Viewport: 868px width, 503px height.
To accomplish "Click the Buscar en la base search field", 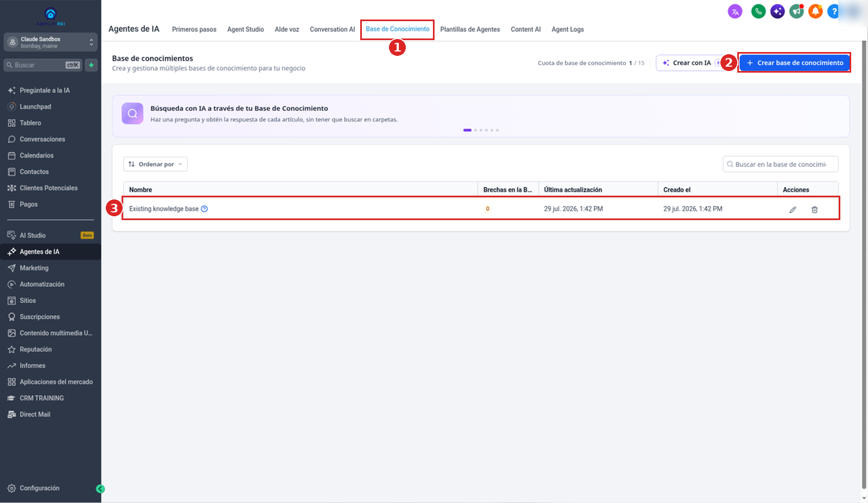I will point(781,164).
